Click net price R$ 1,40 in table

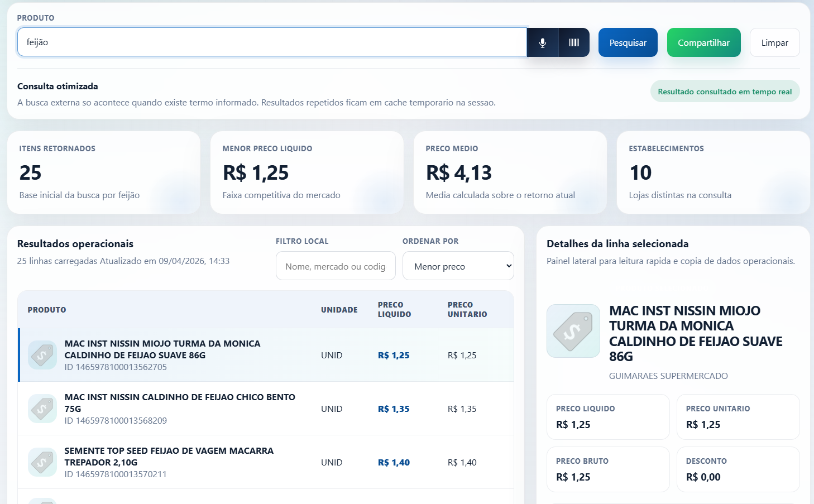(x=394, y=463)
